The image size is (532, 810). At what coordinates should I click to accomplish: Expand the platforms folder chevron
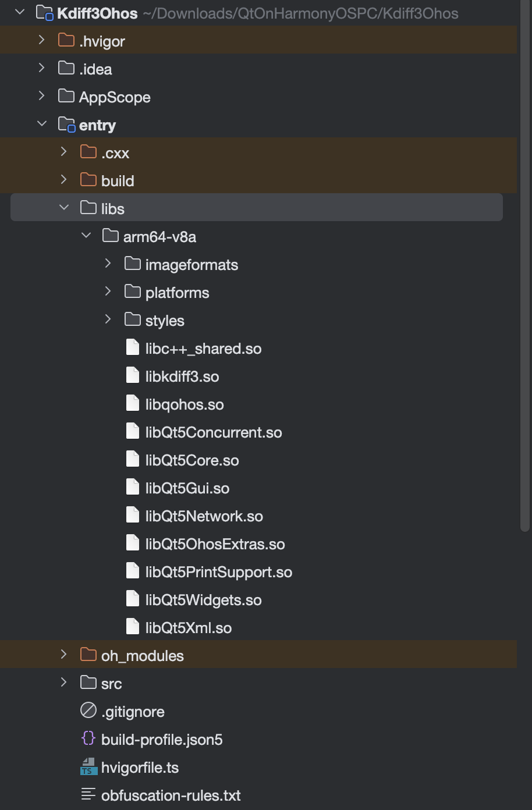(x=108, y=291)
